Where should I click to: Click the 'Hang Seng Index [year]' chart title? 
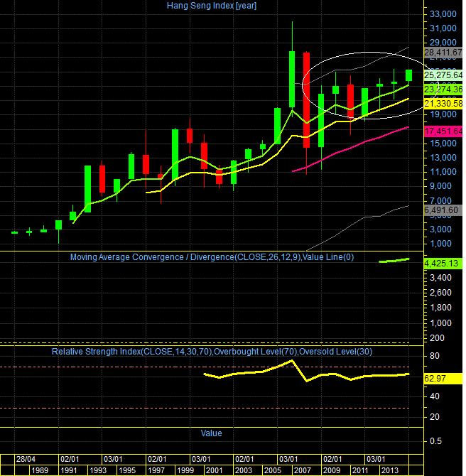(212, 6)
